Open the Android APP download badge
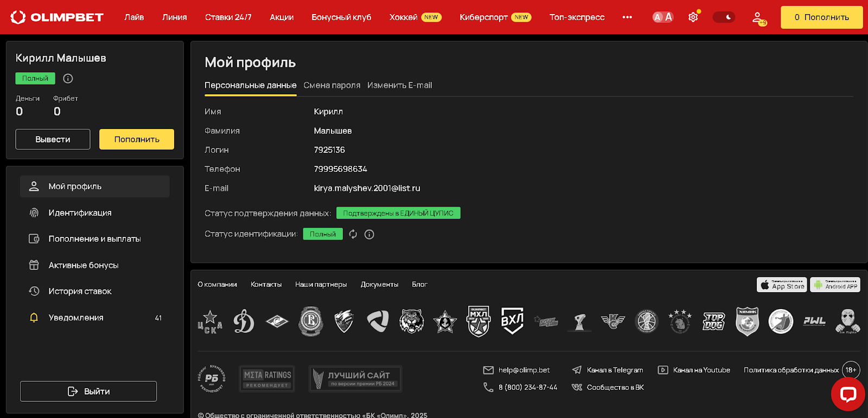868x418 pixels. click(x=835, y=285)
